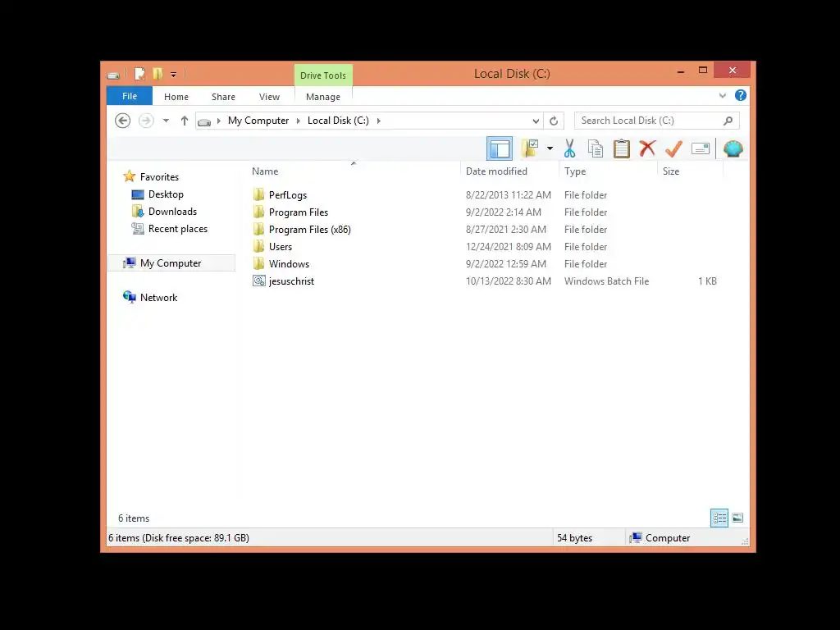Open the address bar history dropdown

[x=536, y=121]
